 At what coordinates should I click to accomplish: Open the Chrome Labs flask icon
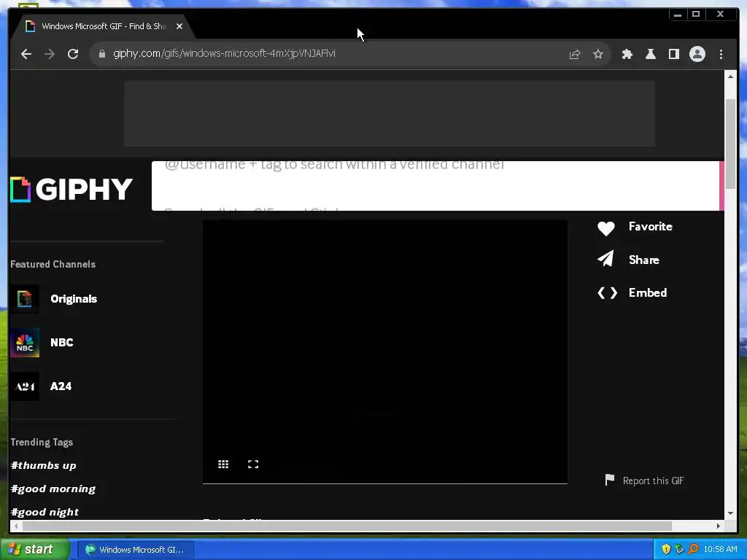[650, 54]
